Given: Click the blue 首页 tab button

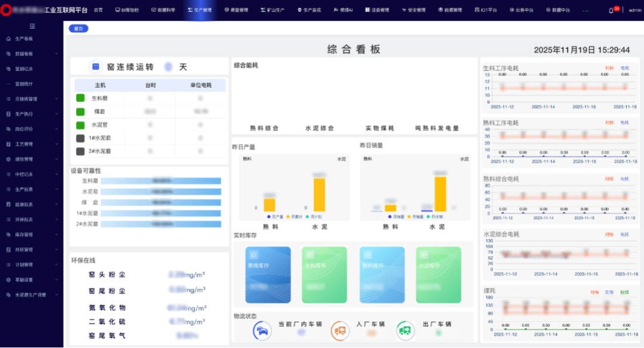Looking at the screenshot, I should pos(79,29).
